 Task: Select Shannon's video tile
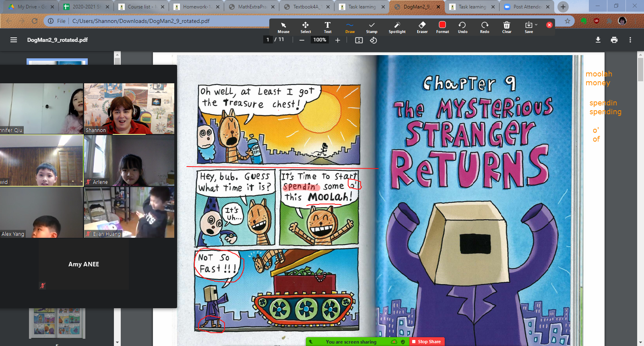129,109
